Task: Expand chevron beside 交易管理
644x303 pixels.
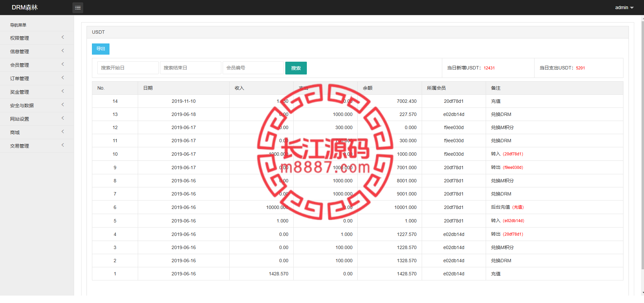Action: pos(63,145)
